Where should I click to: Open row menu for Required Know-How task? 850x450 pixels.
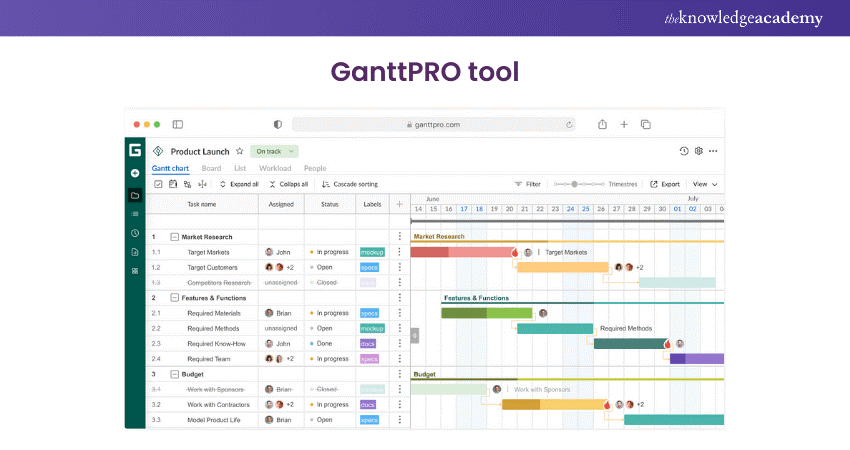pos(400,343)
